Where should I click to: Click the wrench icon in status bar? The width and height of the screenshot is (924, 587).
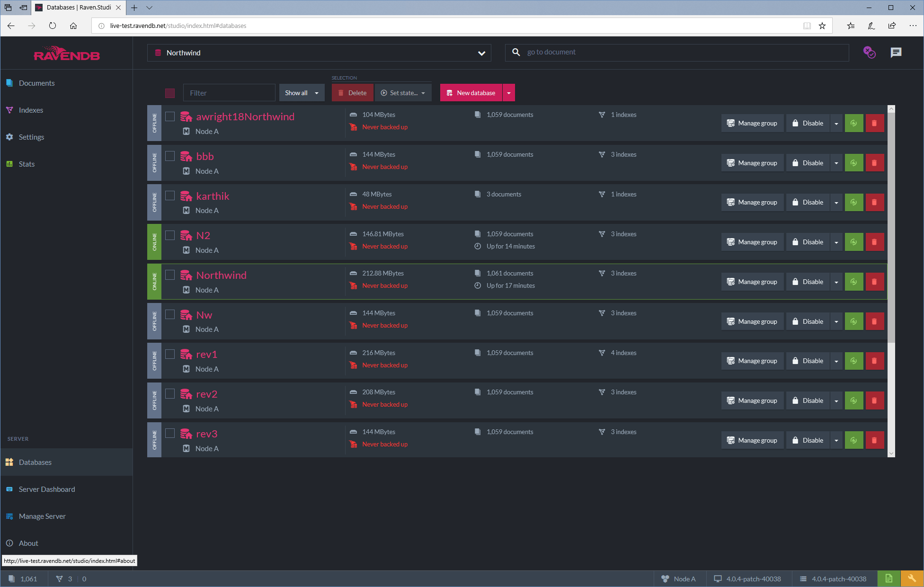point(912,578)
